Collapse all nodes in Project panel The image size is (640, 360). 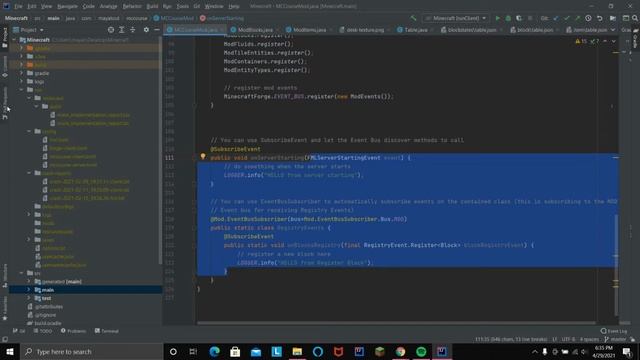pos(133,30)
